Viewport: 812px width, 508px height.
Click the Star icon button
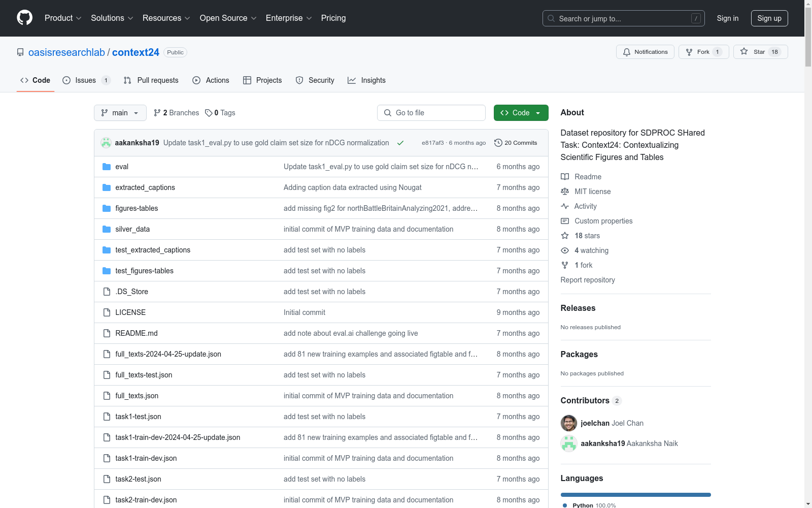point(744,51)
